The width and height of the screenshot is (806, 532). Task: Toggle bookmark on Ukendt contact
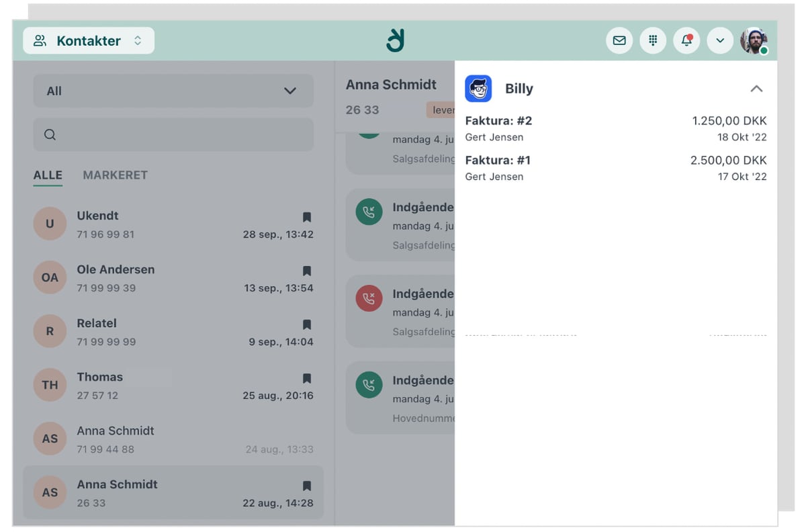coord(307,217)
